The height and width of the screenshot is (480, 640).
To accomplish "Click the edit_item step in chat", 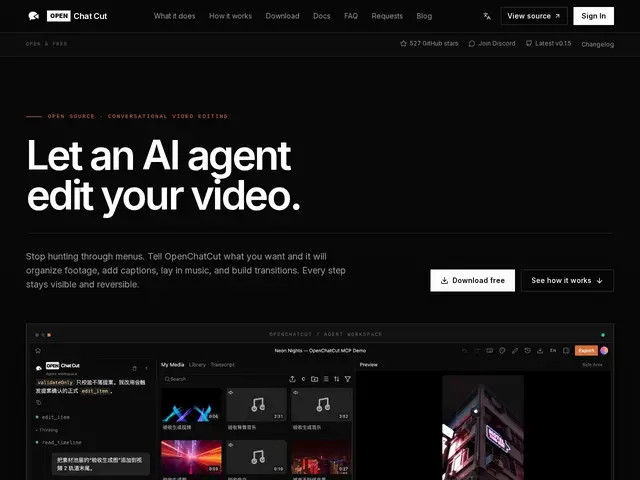I will point(53,417).
